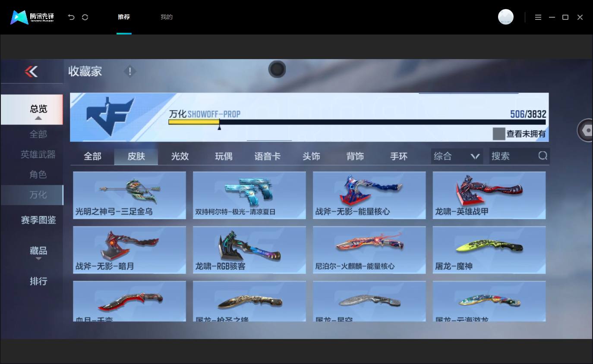Click the 收藏家 page title

click(x=85, y=71)
